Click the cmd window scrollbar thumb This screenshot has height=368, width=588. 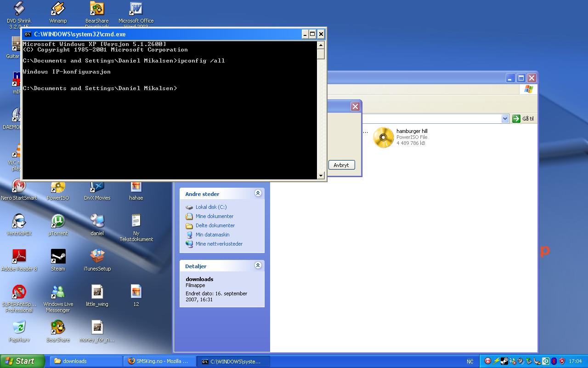click(321, 54)
